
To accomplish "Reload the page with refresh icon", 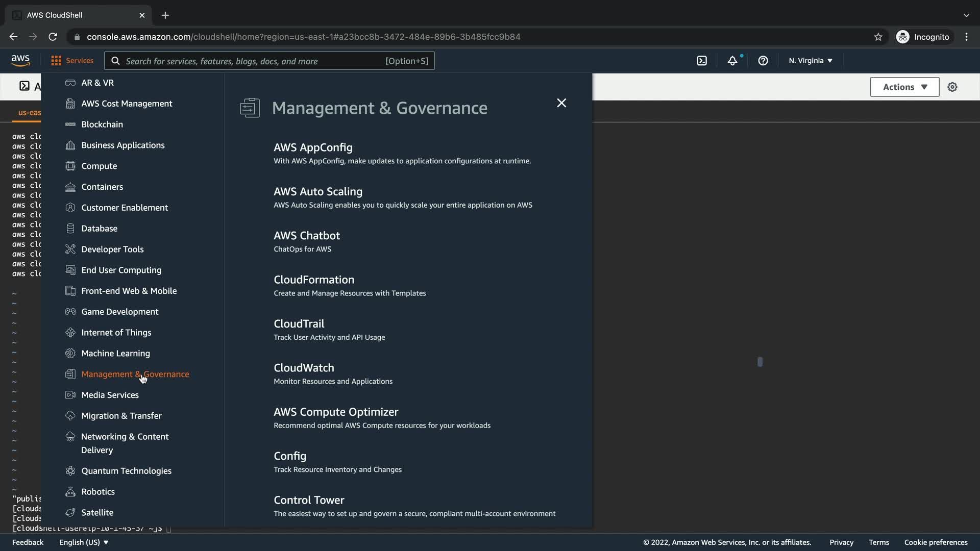I will pos(53,37).
